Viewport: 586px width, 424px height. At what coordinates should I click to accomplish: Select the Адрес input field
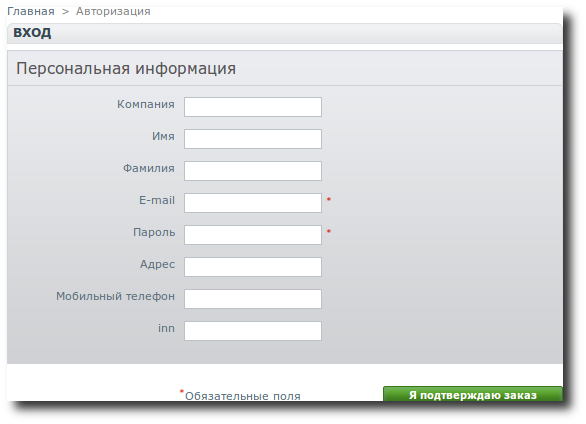(253, 267)
